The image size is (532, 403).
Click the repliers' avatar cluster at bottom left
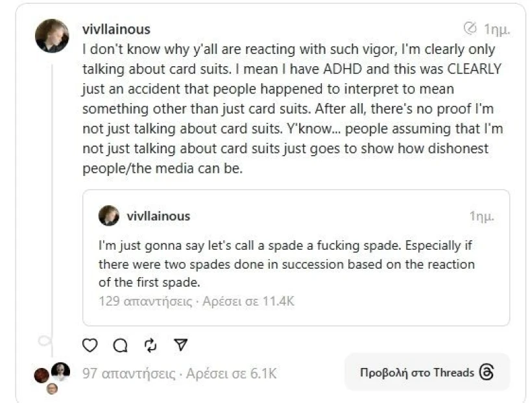(x=52, y=376)
